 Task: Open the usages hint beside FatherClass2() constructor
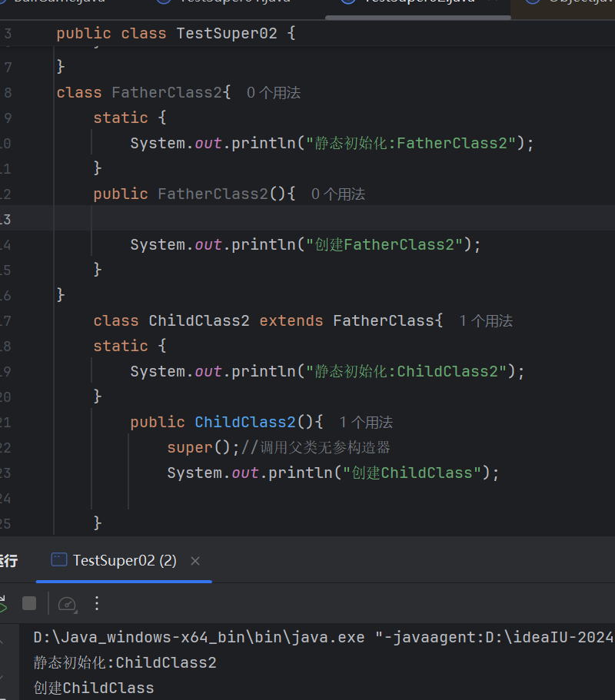(337, 194)
